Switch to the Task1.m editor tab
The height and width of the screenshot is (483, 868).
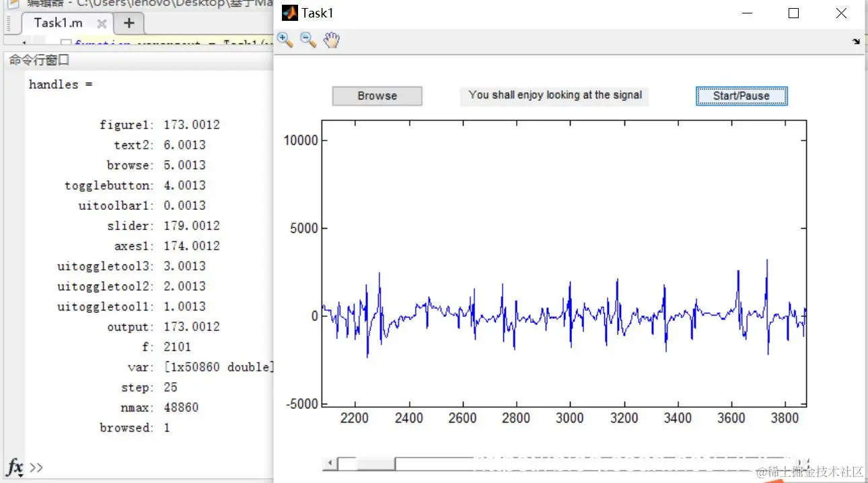click(x=59, y=23)
